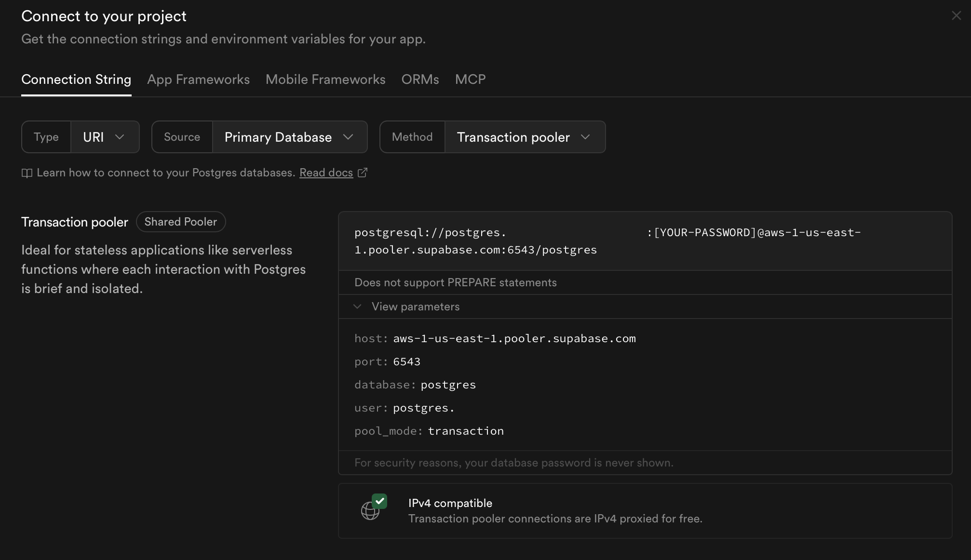Click the pool_mode transaction parameter

pos(465,431)
